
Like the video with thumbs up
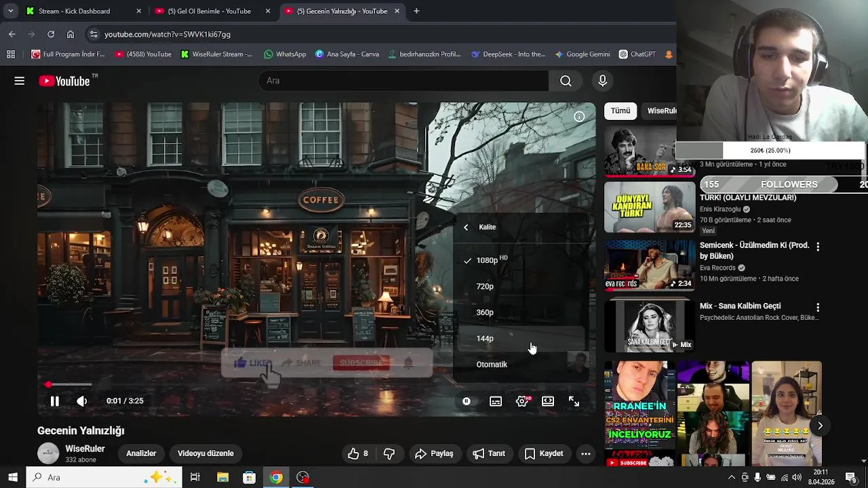point(358,453)
